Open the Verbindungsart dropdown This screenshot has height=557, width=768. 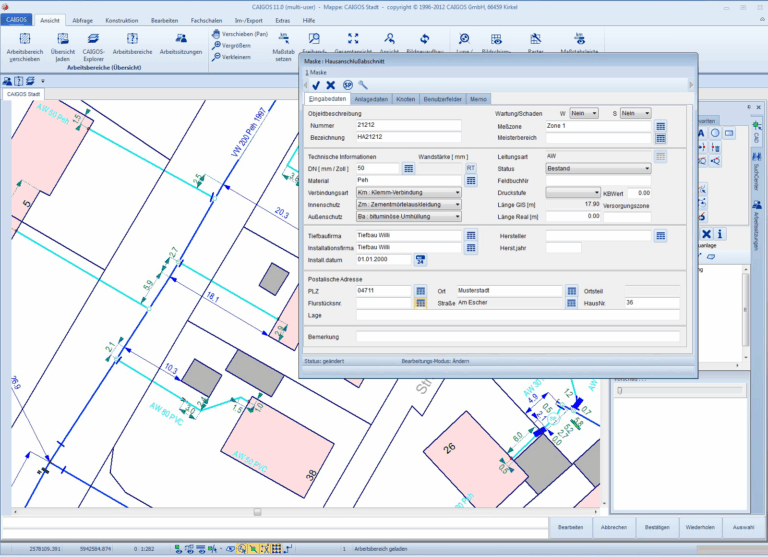(x=409, y=192)
